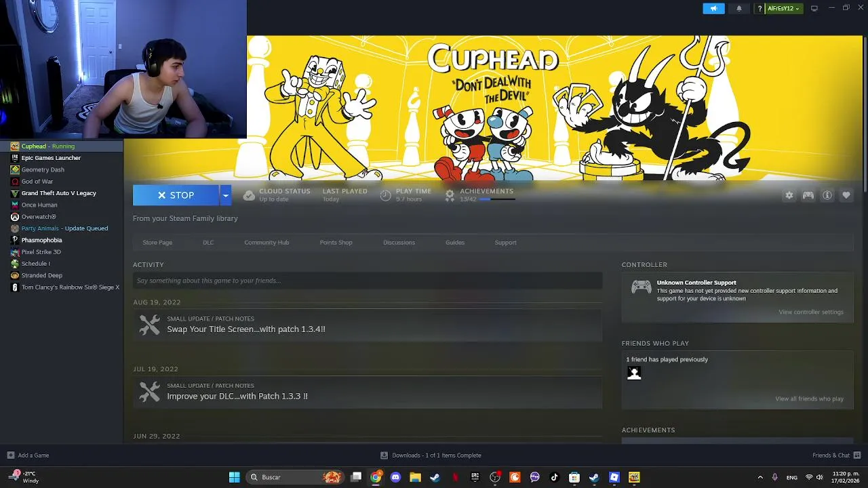Open the notifications bell in Steam
The width and height of the screenshot is (868, 488).
pyautogui.click(x=738, y=9)
